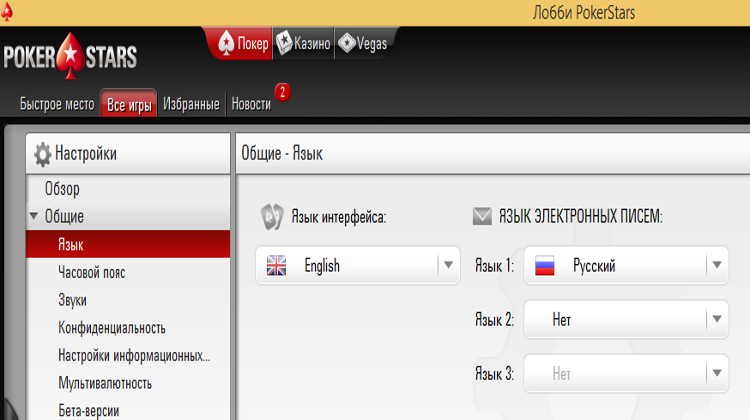Image resolution: width=750 pixels, height=420 pixels.
Task: Click the settings gear icon
Action: click(x=42, y=154)
